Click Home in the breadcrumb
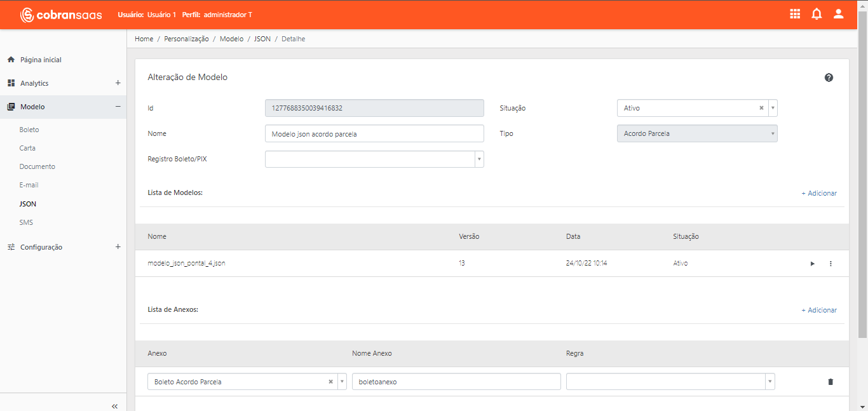Viewport: 868px width, 411px height. coord(144,39)
